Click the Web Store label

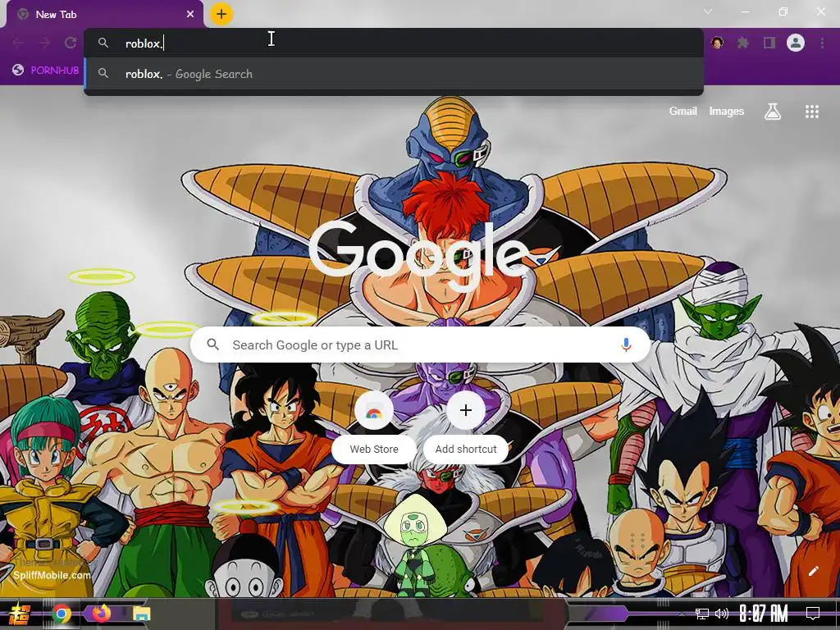pos(374,449)
